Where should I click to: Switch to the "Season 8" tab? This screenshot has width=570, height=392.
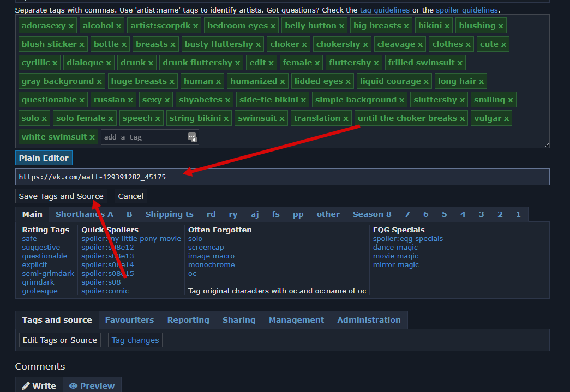coord(371,214)
